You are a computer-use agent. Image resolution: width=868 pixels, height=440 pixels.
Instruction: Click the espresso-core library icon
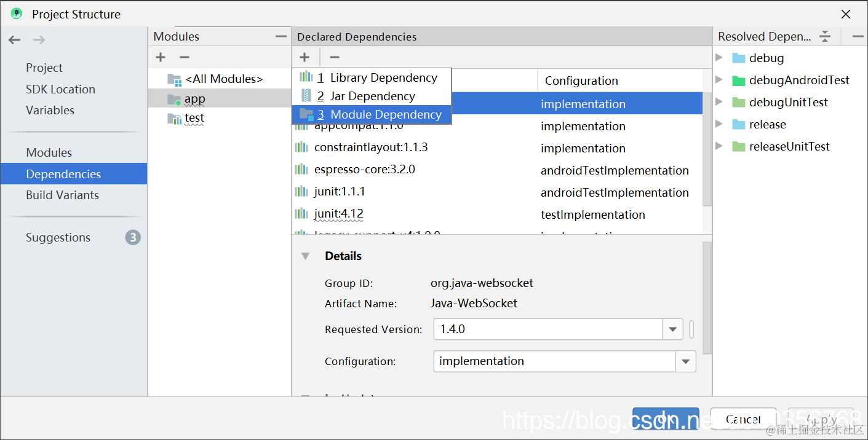(x=301, y=169)
